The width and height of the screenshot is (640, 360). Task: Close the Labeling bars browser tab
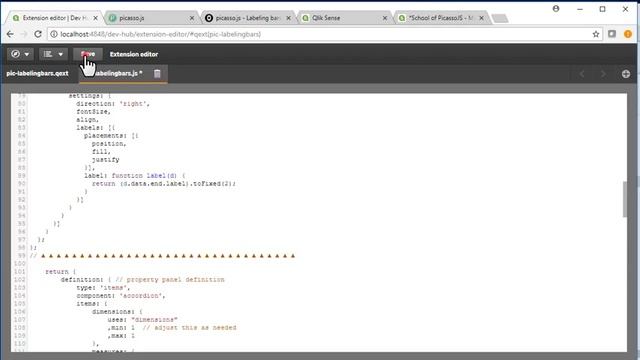click(289, 18)
